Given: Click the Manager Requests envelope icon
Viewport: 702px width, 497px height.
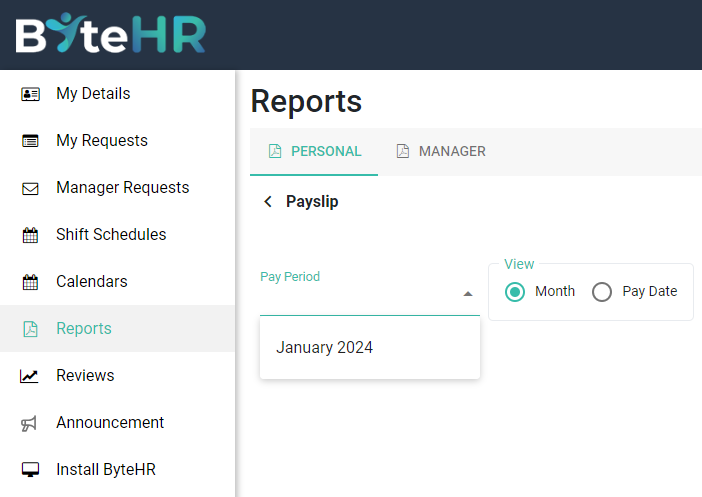Looking at the screenshot, I should coord(30,189).
